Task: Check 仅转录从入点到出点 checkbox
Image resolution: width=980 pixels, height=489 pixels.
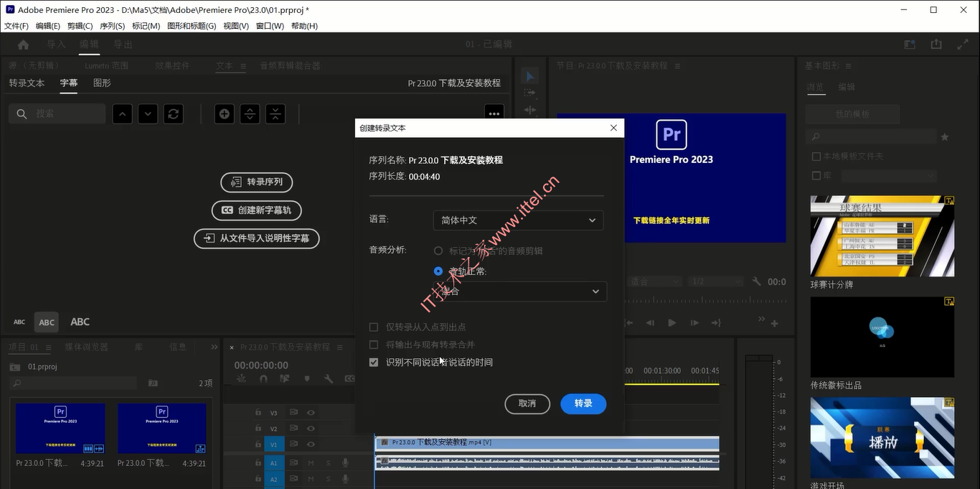Action: tap(374, 327)
